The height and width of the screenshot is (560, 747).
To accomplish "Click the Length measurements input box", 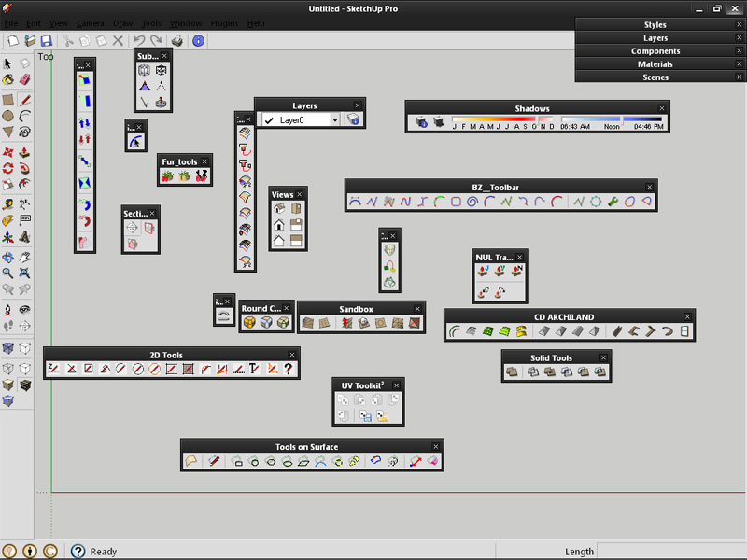I will pos(670,552).
